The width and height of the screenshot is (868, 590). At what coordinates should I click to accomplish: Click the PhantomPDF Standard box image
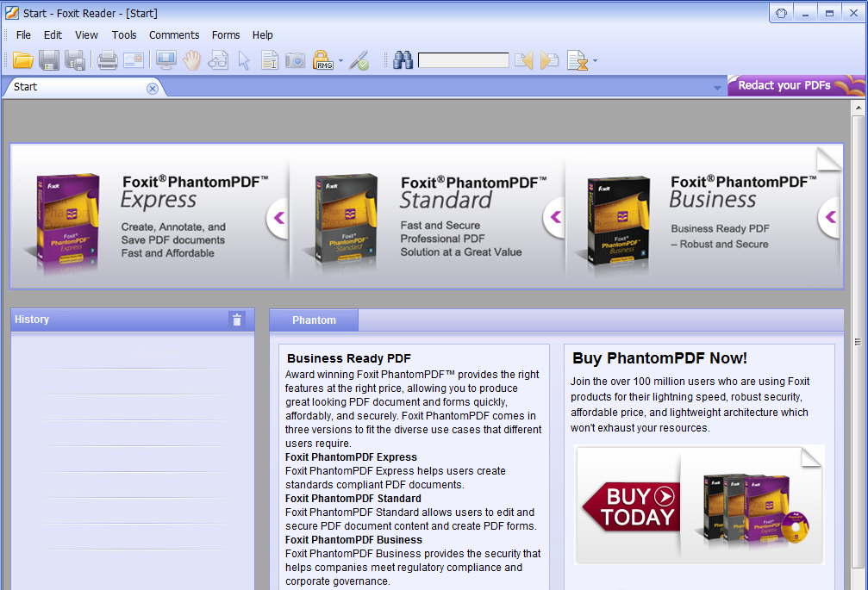[346, 221]
